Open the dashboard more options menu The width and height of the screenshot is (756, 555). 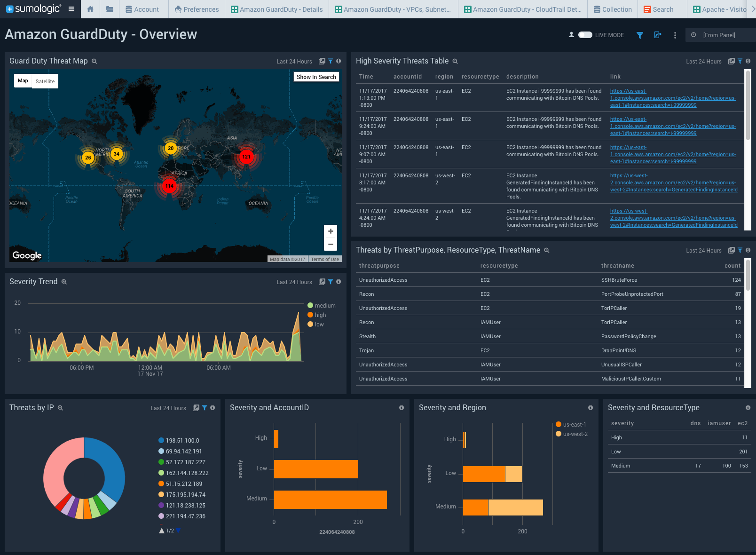[x=675, y=35]
